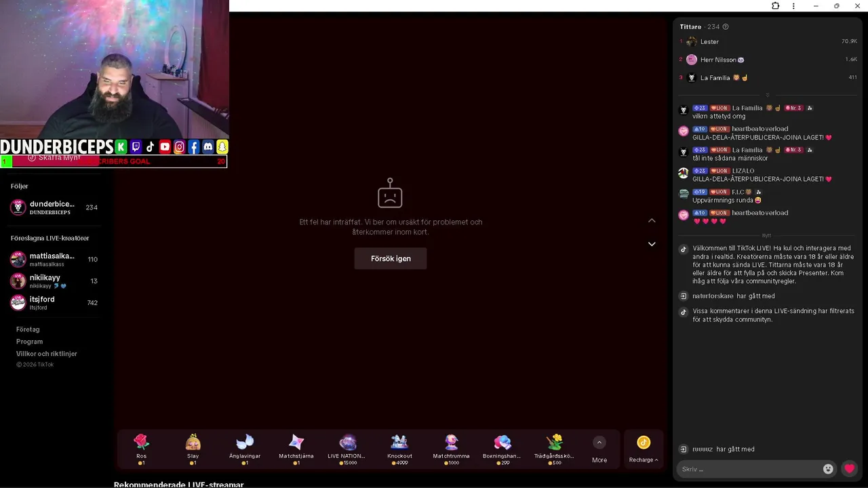This screenshot has width=868, height=488.
Task: Select the Knockout gift
Action: point(399,449)
